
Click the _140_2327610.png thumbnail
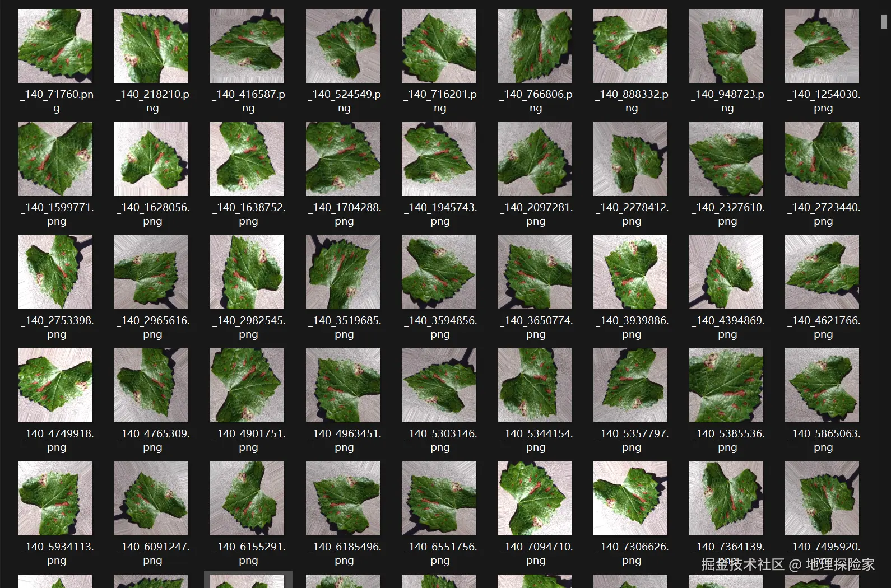[x=726, y=159]
